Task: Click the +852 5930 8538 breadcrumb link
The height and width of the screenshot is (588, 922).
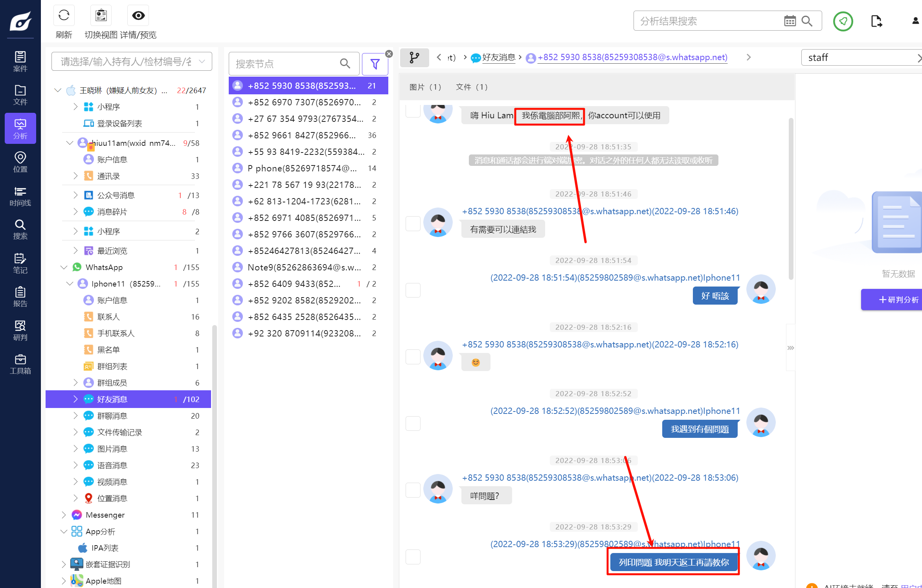Action: (632, 57)
